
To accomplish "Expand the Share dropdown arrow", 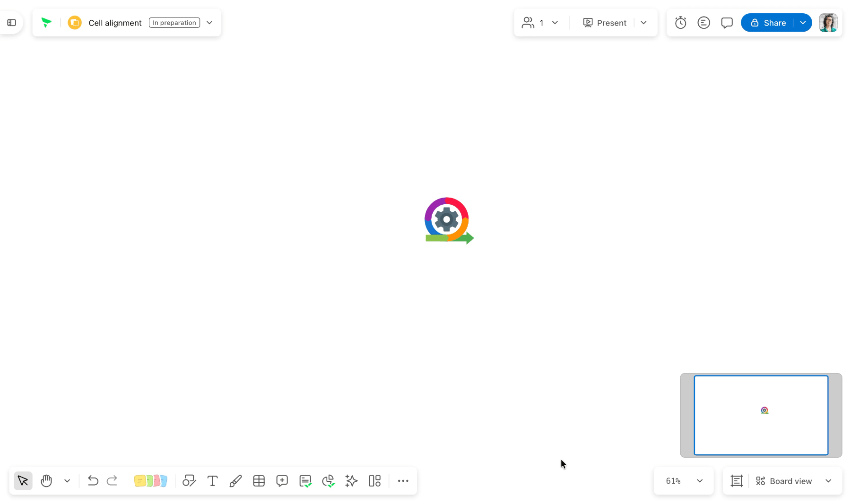I will (803, 23).
